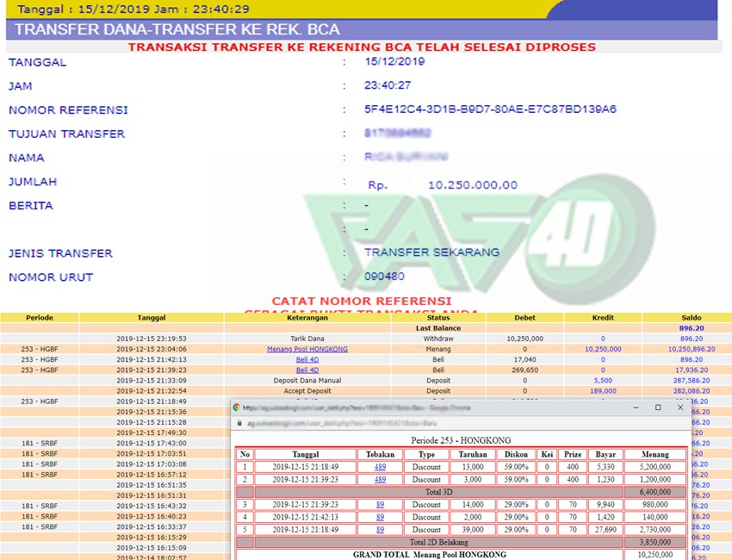Click the Last Balance label
The height and width of the screenshot is (560, 732).
click(x=437, y=328)
